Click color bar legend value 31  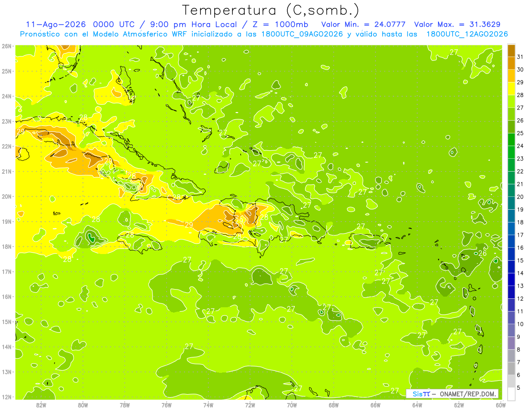520,57
